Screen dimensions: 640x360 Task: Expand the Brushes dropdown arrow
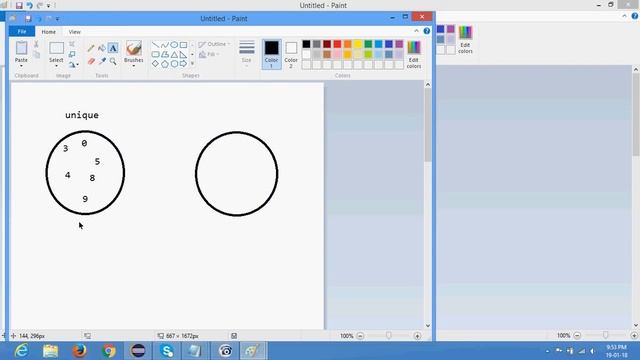[133, 66]
